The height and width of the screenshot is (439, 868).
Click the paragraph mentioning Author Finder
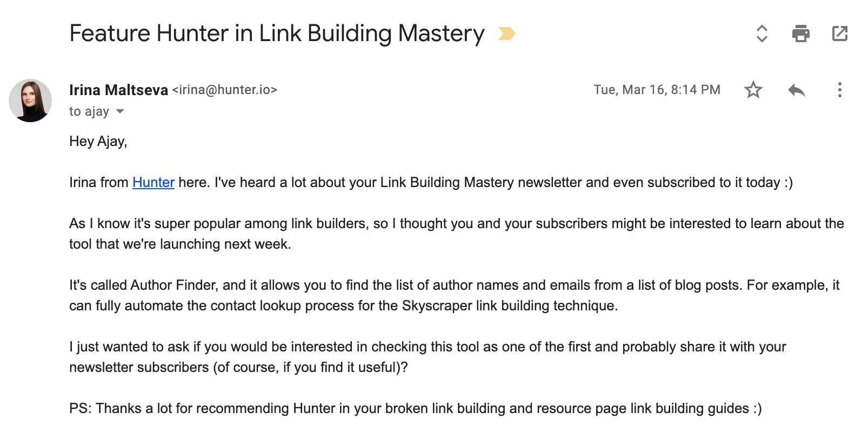[x=454, y=295]
